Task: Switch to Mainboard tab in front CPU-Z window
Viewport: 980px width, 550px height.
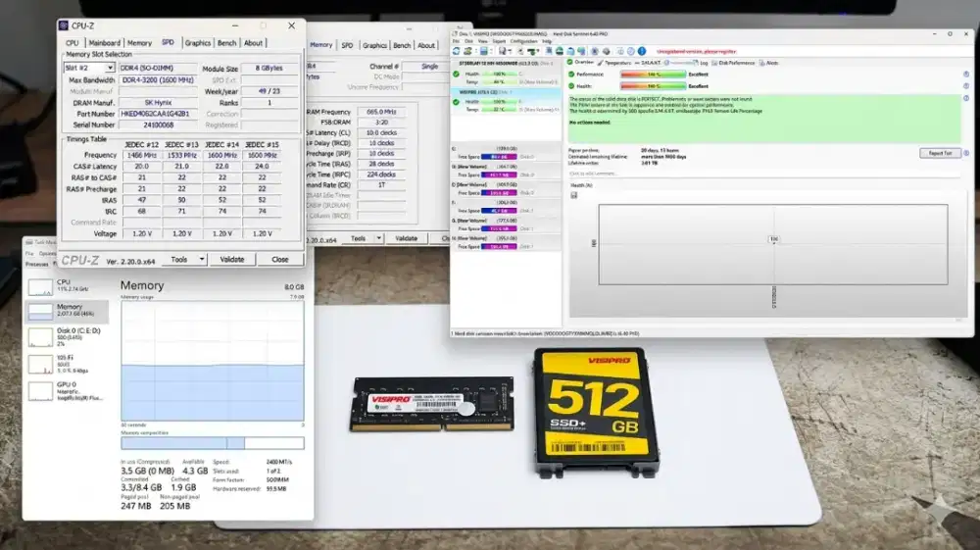Action: [104, 43]
